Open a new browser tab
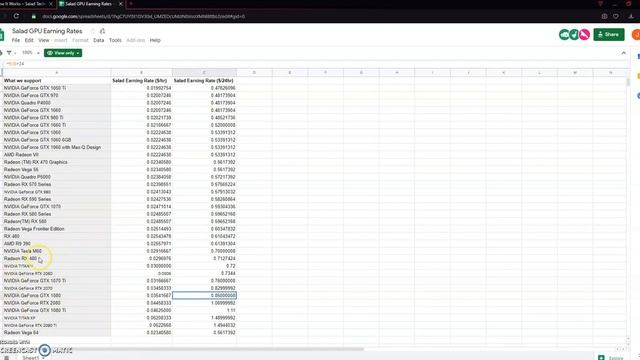 [x=131, y=4]
